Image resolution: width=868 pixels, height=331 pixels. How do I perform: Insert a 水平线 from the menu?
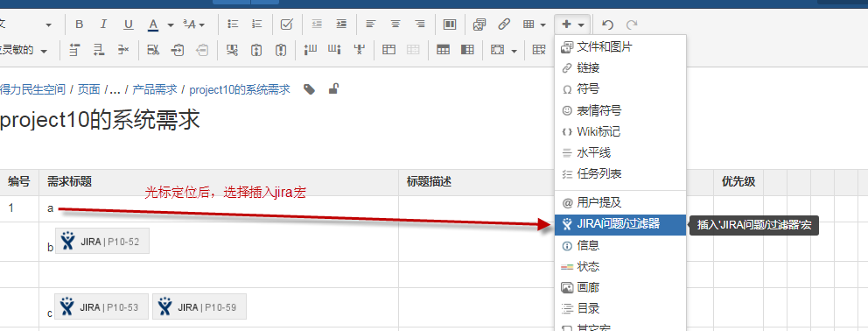[620, 152]
